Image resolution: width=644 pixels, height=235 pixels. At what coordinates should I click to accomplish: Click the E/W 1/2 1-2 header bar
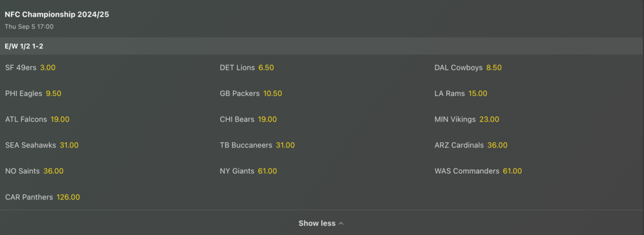322,46
